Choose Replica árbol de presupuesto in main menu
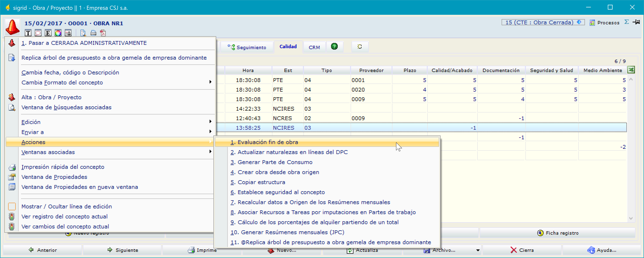The height and width of the screenshot is (258, 644). point(110,58)
